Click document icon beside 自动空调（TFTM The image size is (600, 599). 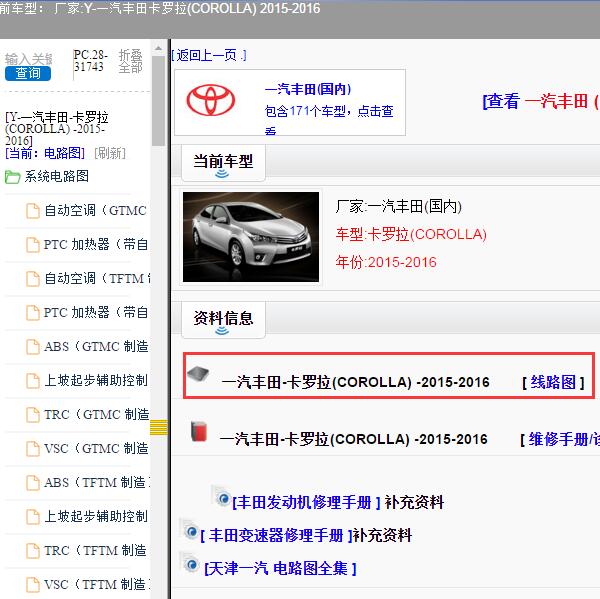(33, 279)
